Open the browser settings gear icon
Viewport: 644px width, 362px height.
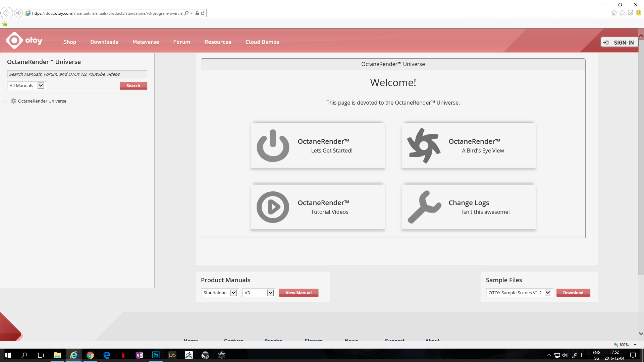631,13
